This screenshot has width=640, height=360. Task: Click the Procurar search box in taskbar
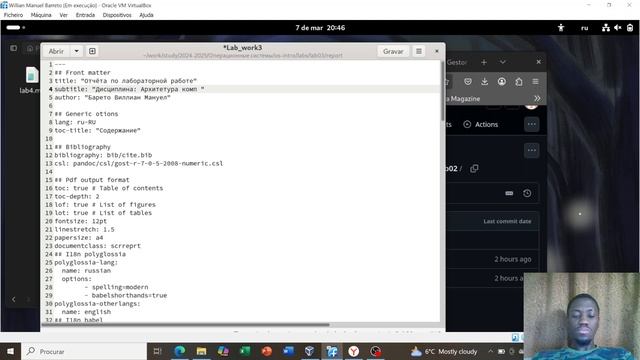tap(84, 351)
